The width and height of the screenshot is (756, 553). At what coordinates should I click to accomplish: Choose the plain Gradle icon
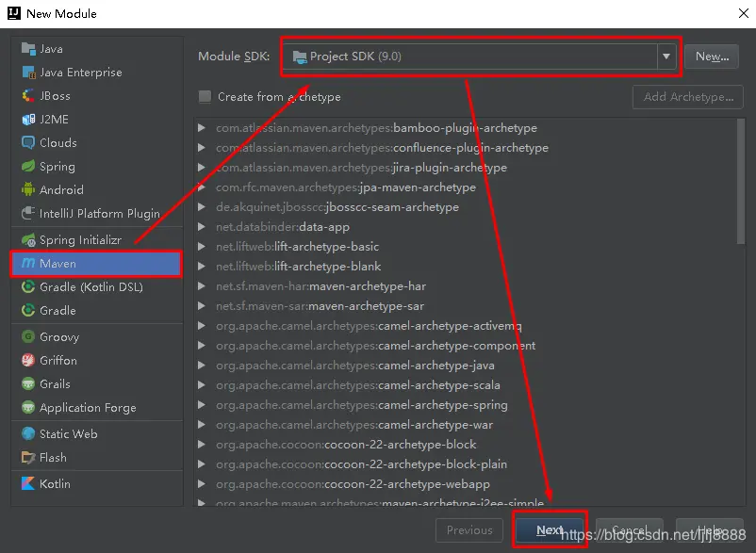(x=28, y=310)
